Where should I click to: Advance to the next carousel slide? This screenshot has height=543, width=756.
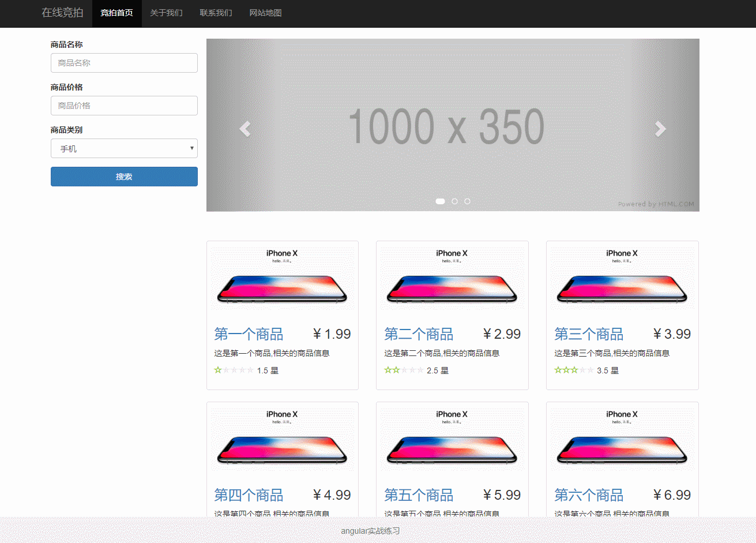660,128
